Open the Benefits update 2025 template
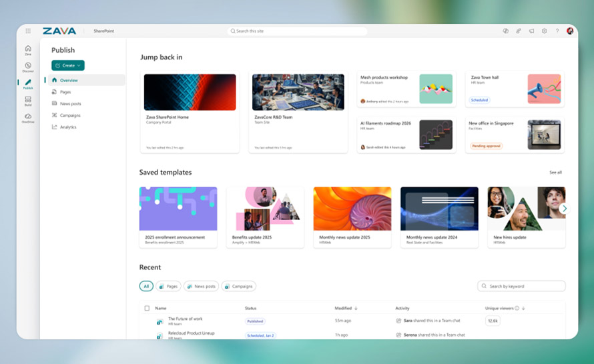Screen dimensions: 594x364 point(265,217)
